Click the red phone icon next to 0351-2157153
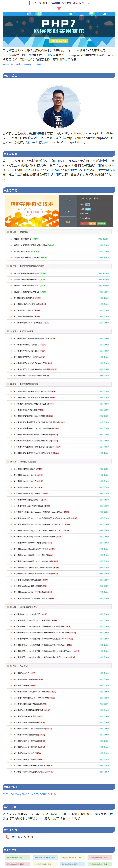The height and width of the screenshot is (868, 118). point(7,837)
